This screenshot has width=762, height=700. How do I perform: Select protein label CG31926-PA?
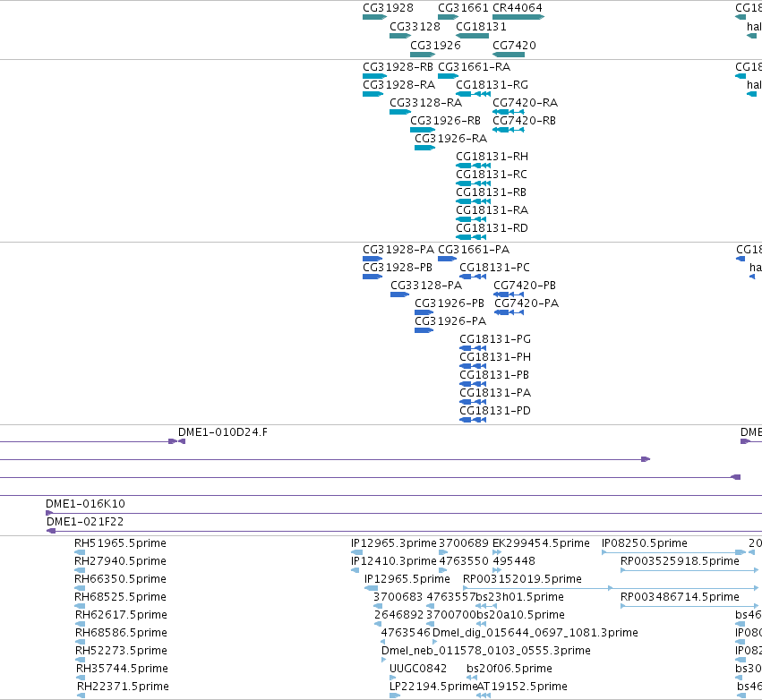(450, 321)
